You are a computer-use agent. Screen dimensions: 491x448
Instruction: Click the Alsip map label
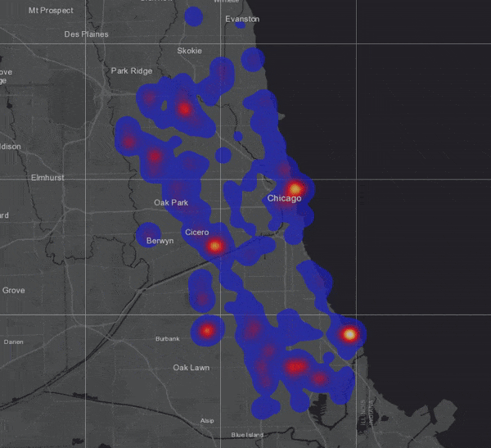click(x=207, y=421)
